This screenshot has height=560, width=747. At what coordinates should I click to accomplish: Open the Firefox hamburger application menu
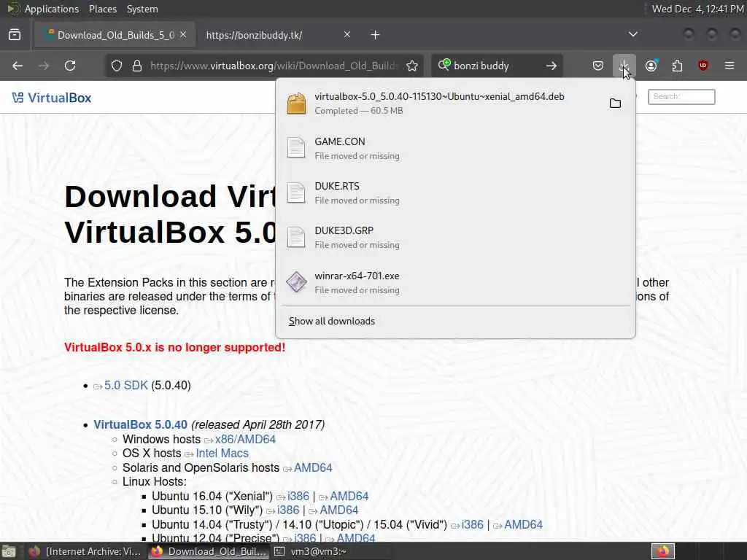pyautogui.click(x=729, y=66)
